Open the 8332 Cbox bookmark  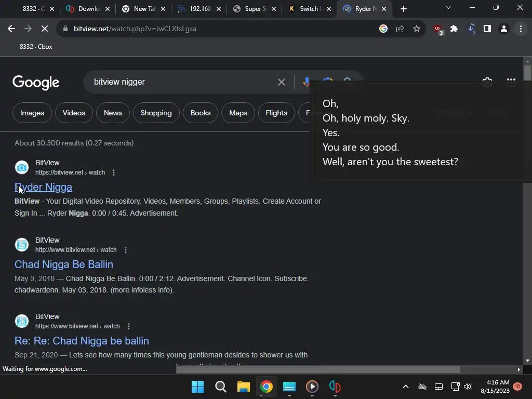tap(36, 47)
